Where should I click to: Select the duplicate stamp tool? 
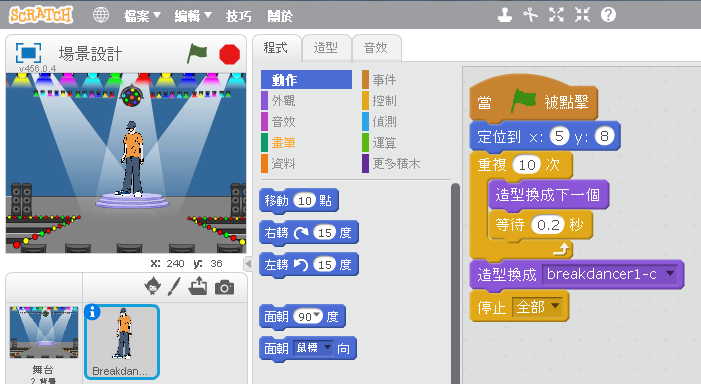point(505,15)
